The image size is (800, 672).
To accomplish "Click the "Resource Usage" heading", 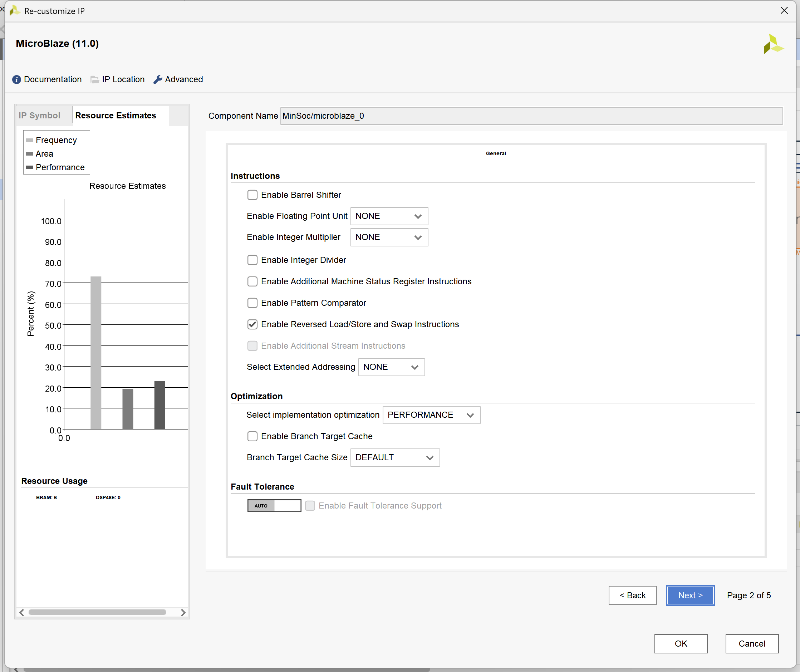I will 54,481.
